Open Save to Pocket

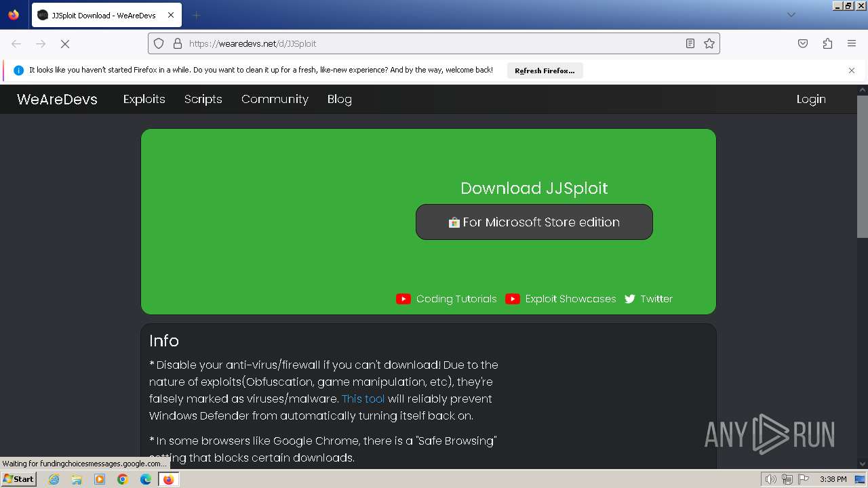coord(803,43)
